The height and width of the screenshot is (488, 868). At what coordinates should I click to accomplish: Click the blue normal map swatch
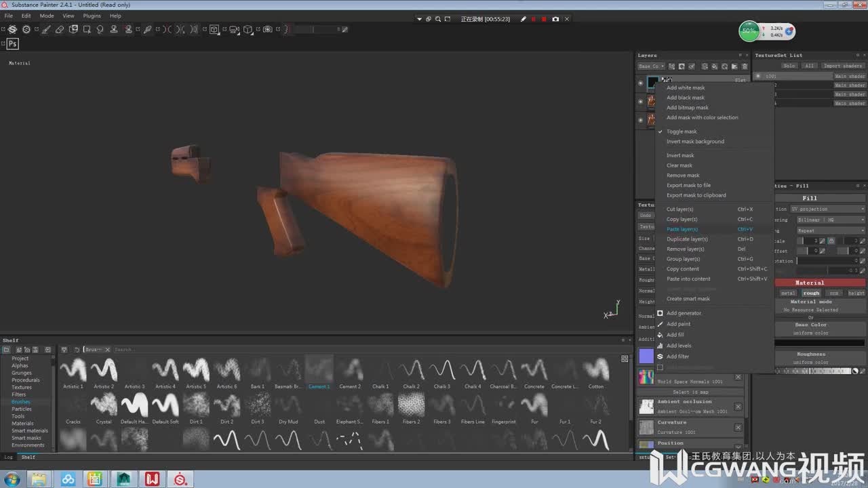tap(646, 356)
